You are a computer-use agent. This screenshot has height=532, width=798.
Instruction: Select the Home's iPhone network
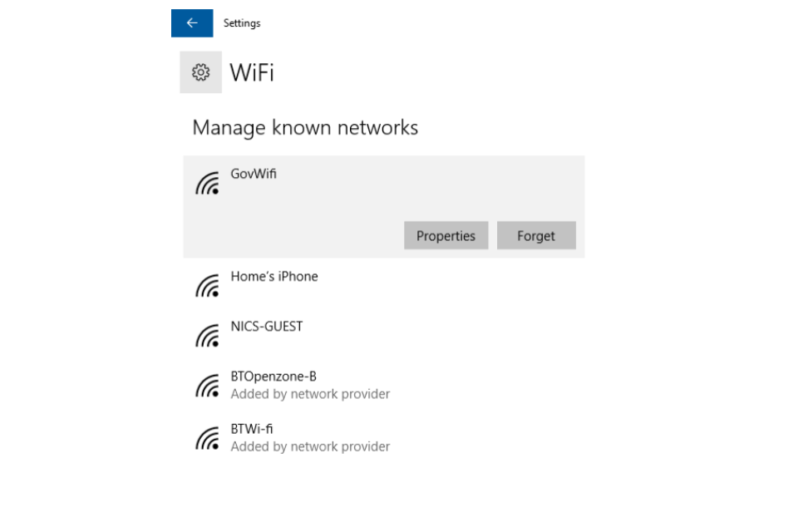[384, 284]
